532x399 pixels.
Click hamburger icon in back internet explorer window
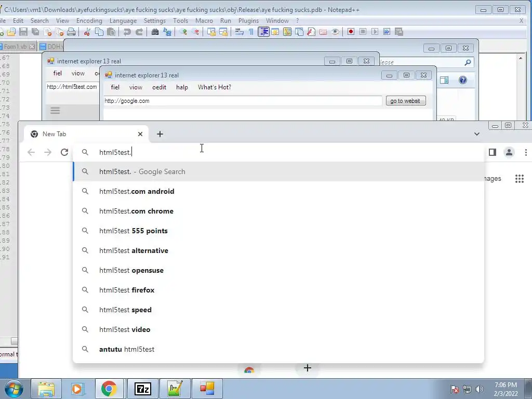[55, 111]
